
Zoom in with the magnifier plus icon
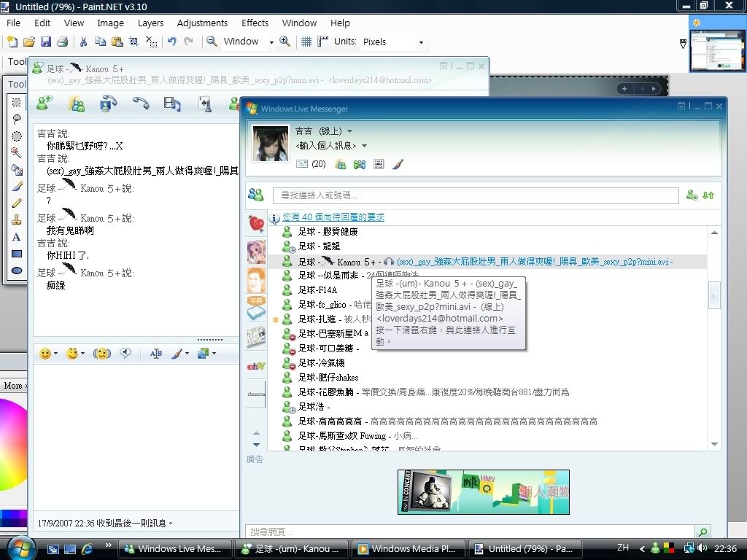[285, 42]
